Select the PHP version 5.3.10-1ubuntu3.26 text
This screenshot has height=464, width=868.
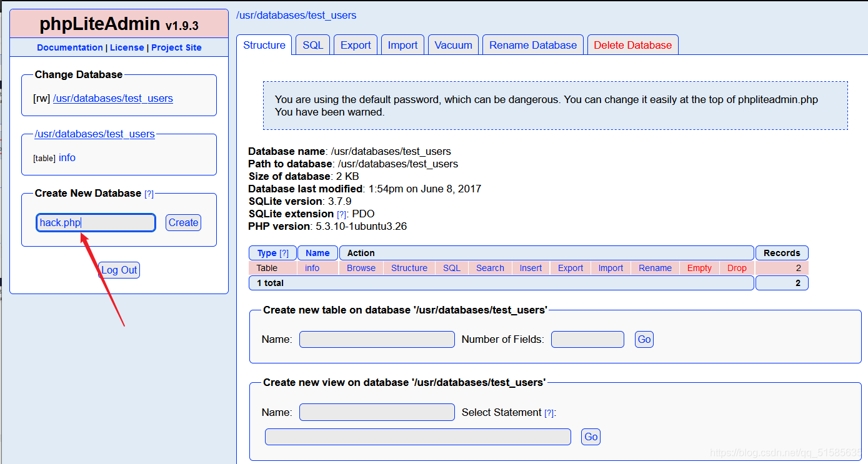pyautogui.click(x=327, y=226)
